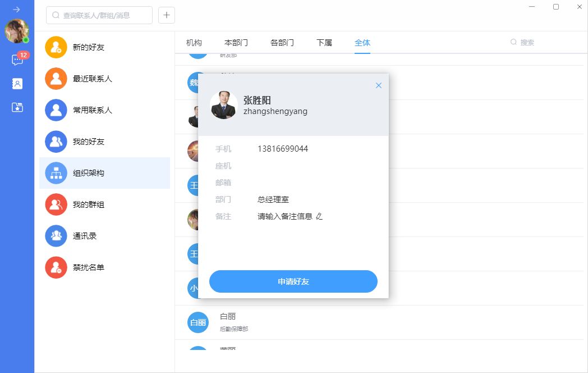Image resolution: width=588 pixels, height=373 pixels.
Task: Switch to the 下属 tab
Action: coord(324,43)
